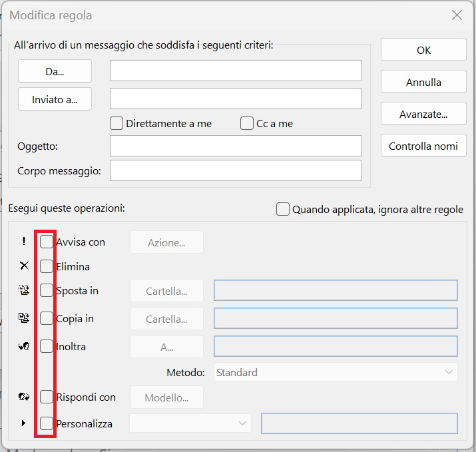Tick the Elimina checkbox
This screenshot has width=476, height=452.
click(47, 266)
